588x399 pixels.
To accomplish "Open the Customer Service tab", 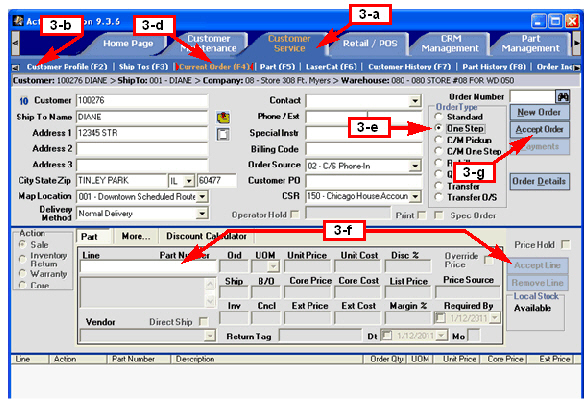I will [x=289, y=44].
